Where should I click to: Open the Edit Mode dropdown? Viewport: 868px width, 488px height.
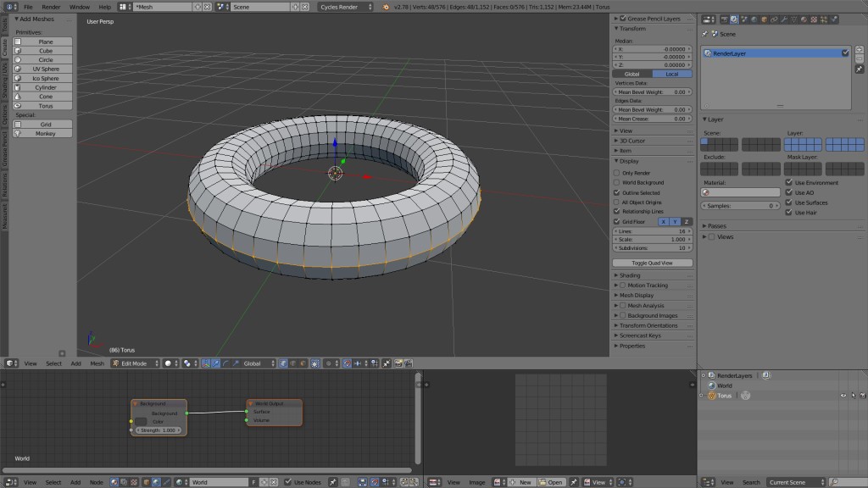[x=134, y=363]
